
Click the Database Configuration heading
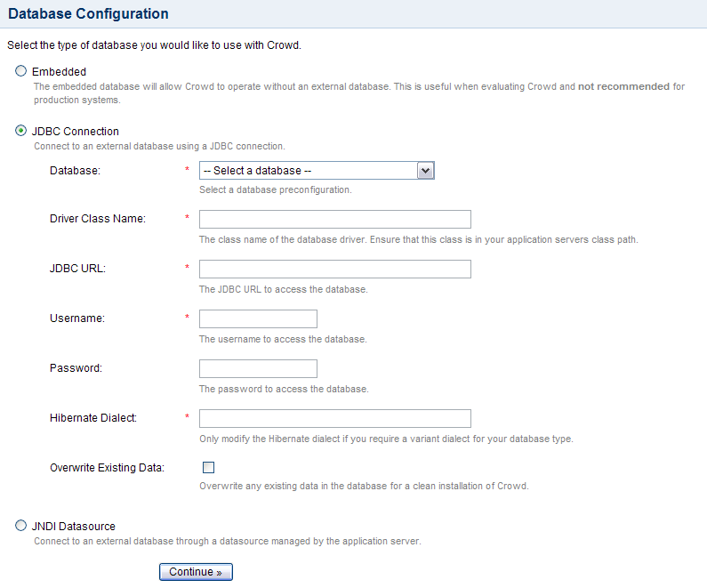coord(88,13)
